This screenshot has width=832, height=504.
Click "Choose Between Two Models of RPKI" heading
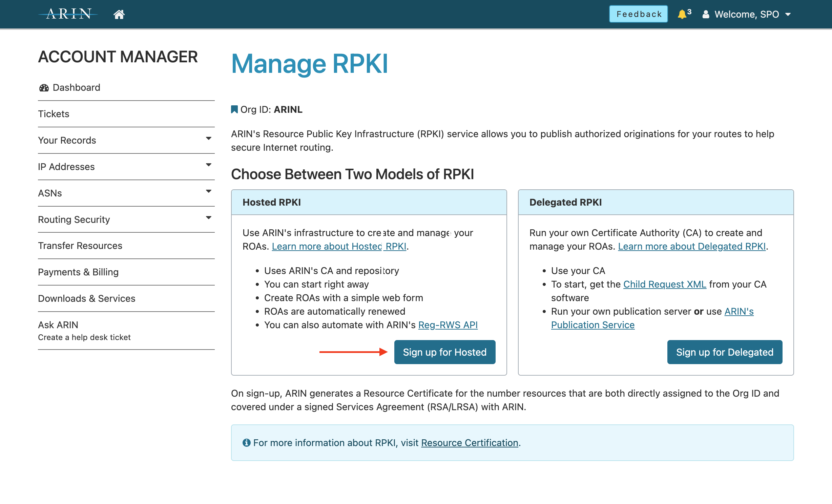(352, 174)
